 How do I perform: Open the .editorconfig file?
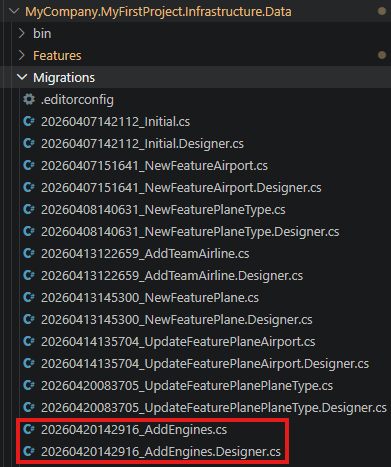pyautogui.click(x=77, y=100)
